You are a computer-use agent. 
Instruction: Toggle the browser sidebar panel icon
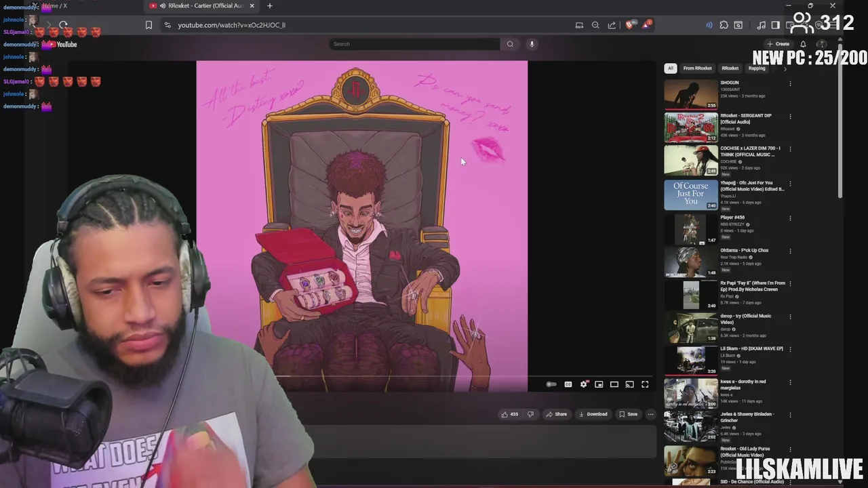[x=776, y=25]
